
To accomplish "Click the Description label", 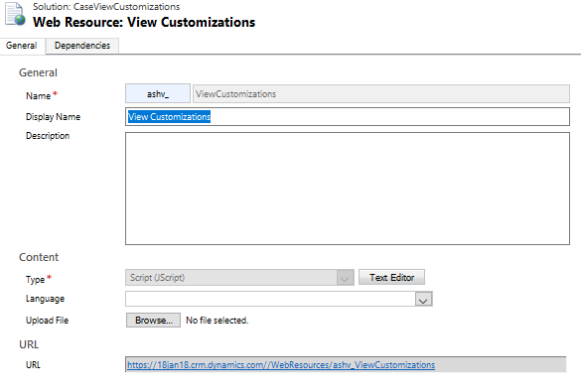I will [x=48, y=136].
